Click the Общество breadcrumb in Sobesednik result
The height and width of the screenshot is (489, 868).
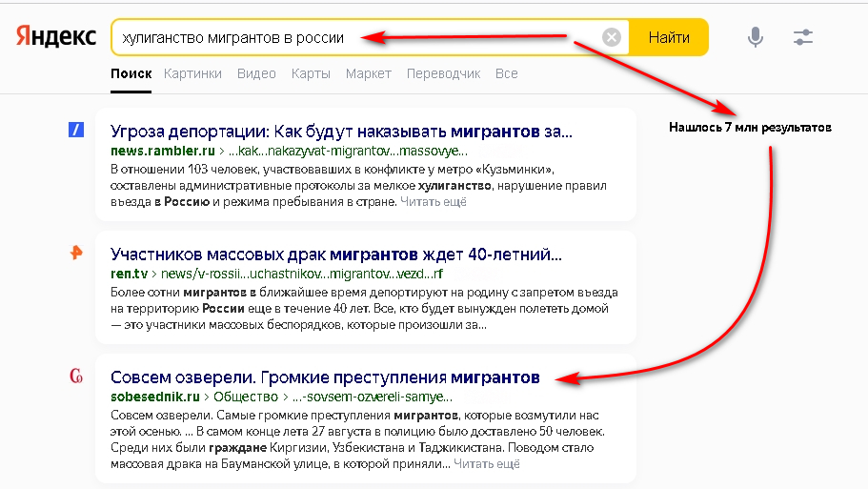246,397
